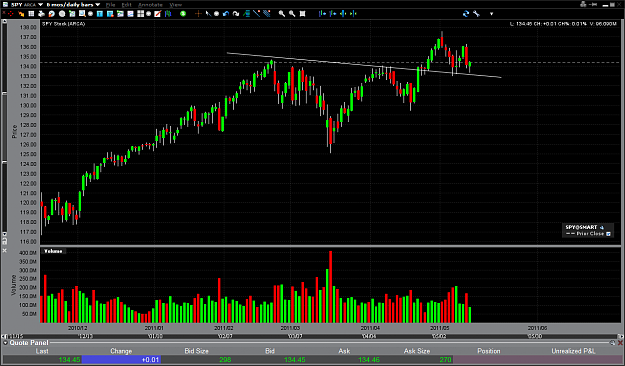Select the red pencil edit icon
The width and height of the screenshot is (625, 366).
[x=157, y=14]
